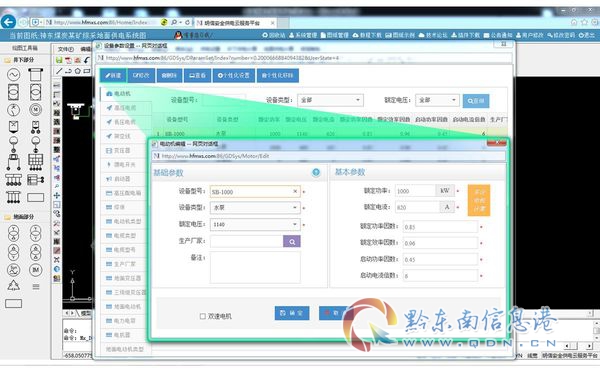Open 公告通知 in the top navigation

498,35
